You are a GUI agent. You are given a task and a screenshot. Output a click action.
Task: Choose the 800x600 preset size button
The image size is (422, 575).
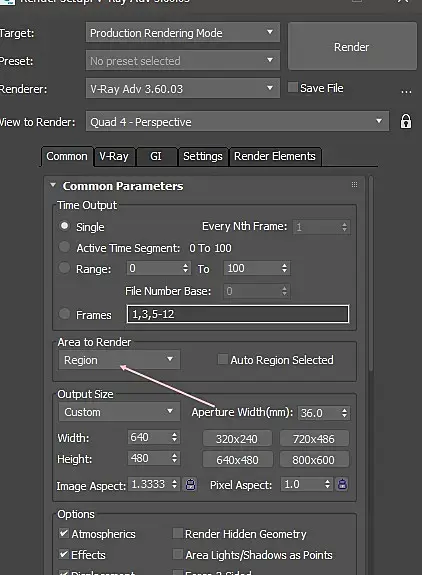[314, 460]
